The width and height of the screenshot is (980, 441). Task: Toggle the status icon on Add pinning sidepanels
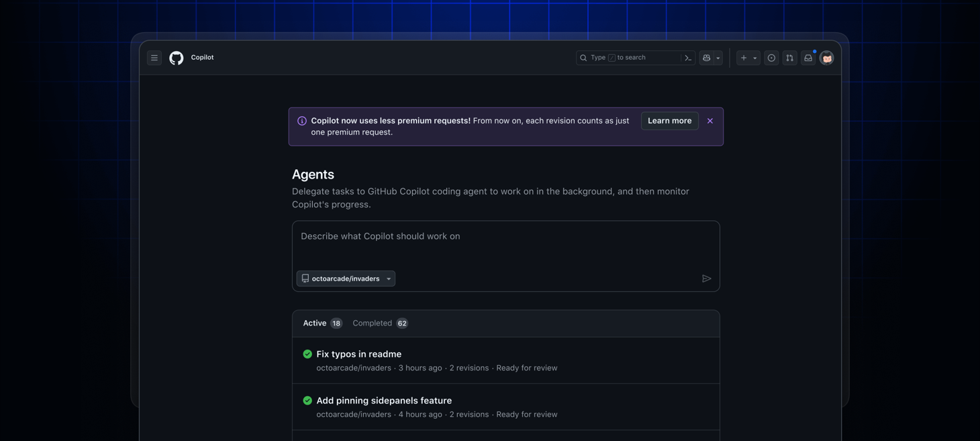(306, 400)
